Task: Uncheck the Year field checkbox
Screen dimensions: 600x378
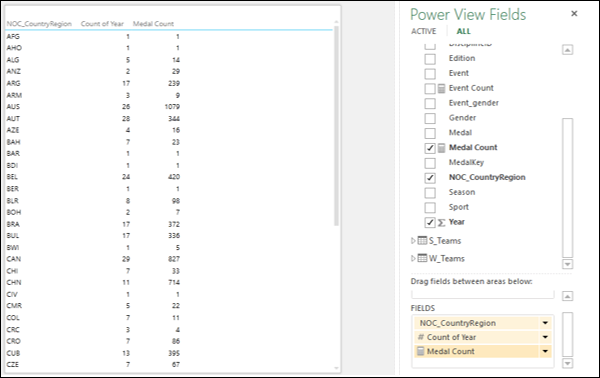Action: [x=430, y=222]
